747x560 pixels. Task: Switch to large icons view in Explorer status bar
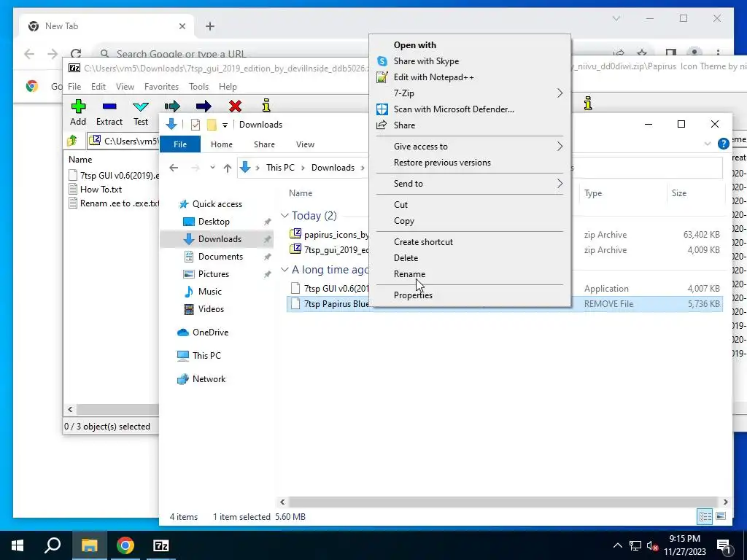tap(721, 516)
